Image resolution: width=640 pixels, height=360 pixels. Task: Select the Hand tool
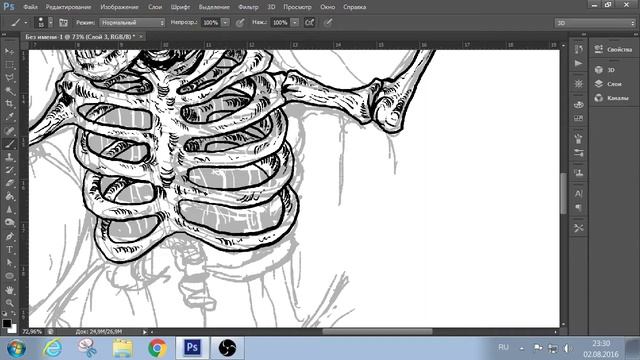click(9, 290)
